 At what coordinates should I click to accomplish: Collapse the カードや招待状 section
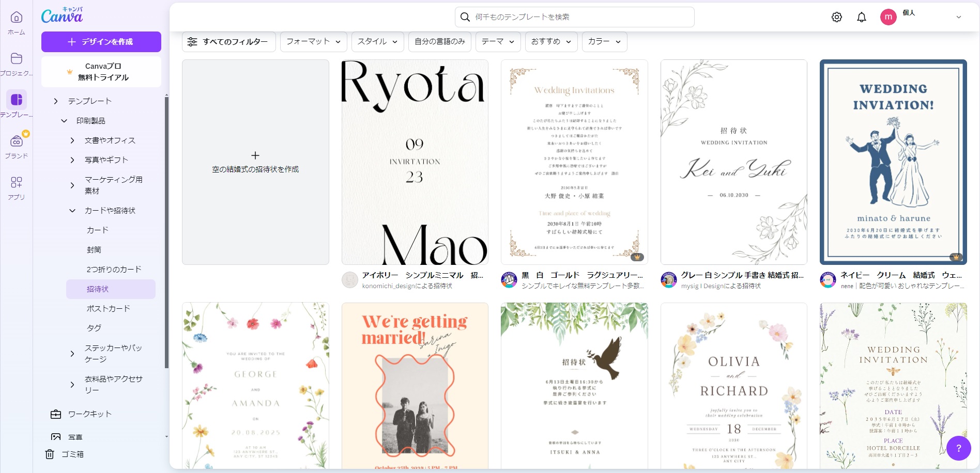pyautogui.click(x=72, y=211)
